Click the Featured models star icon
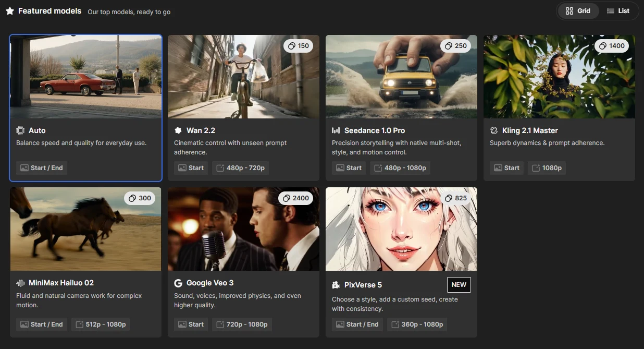 click(x=10, y=11)
